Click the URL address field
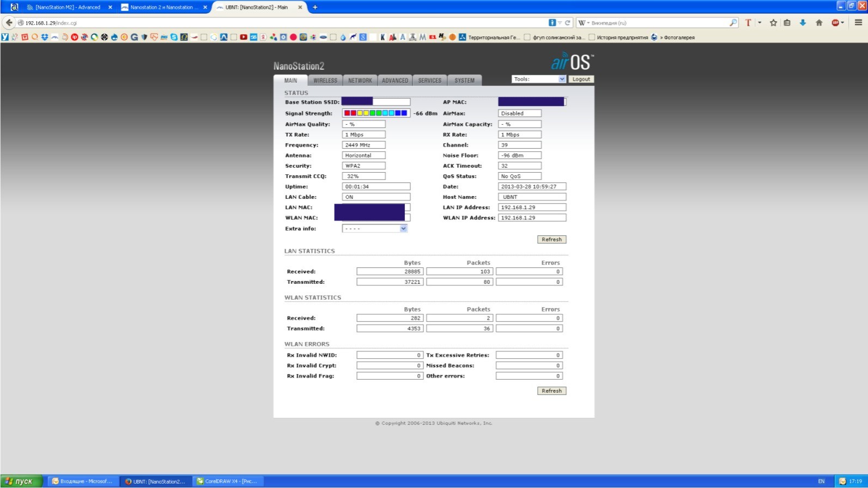 point(283,23)
